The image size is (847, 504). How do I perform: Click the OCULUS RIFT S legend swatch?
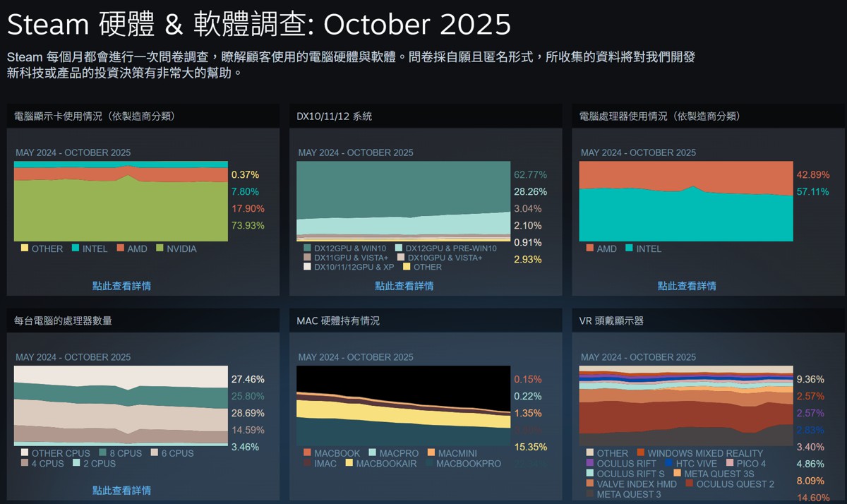pyautogui.click(x=590, y=474)
